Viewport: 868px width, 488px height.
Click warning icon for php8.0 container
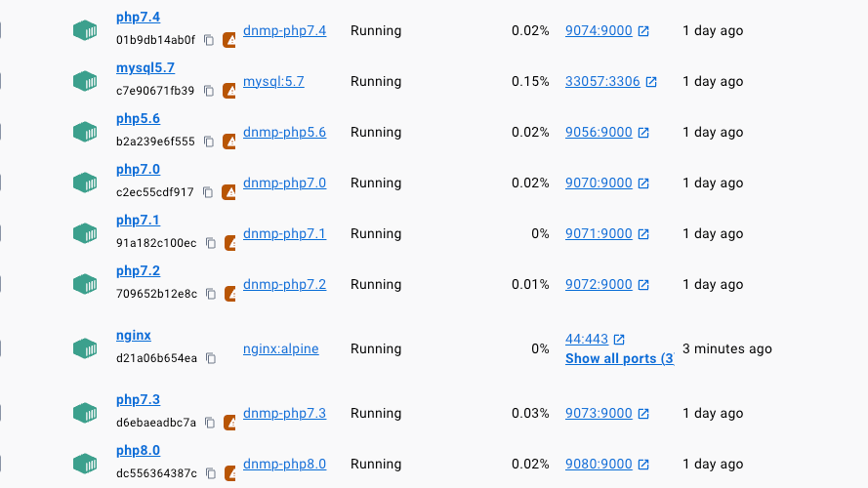click(230, 473)
